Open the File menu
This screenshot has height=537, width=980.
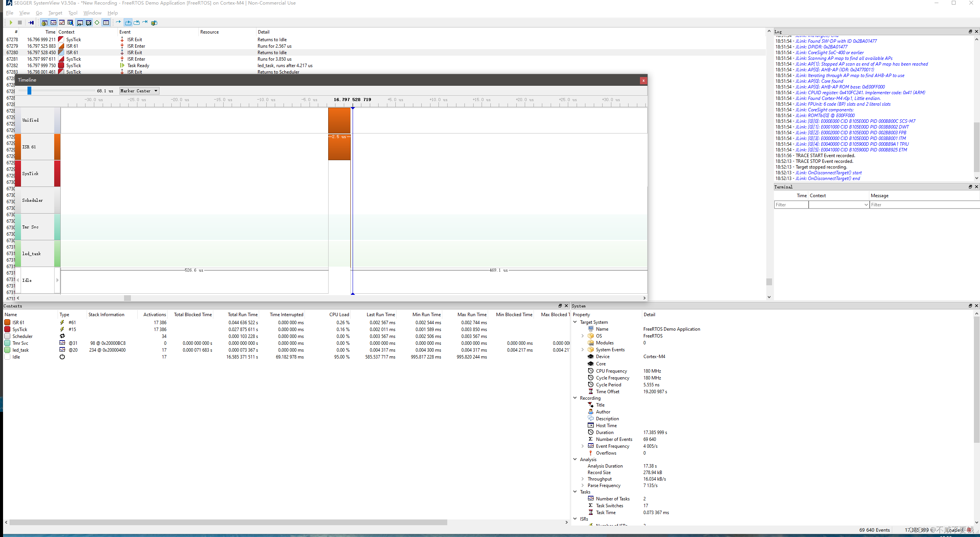point(10,13)
